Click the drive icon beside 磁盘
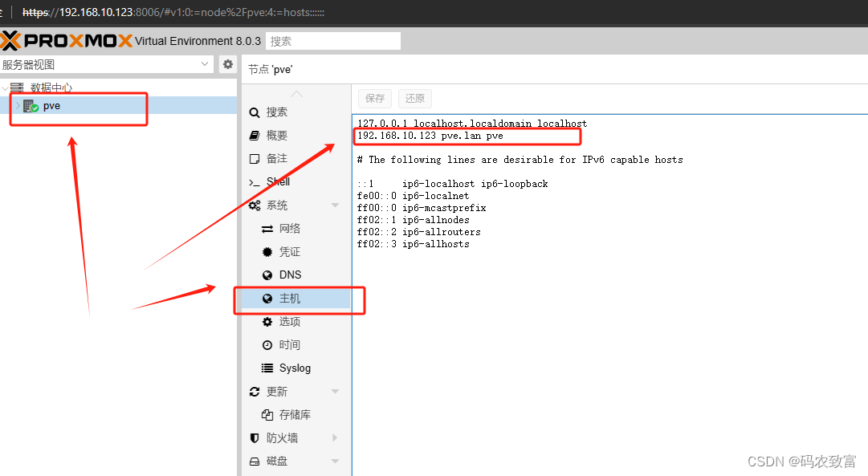The width and height of the screenshot is (868, 476). [254, 461]
